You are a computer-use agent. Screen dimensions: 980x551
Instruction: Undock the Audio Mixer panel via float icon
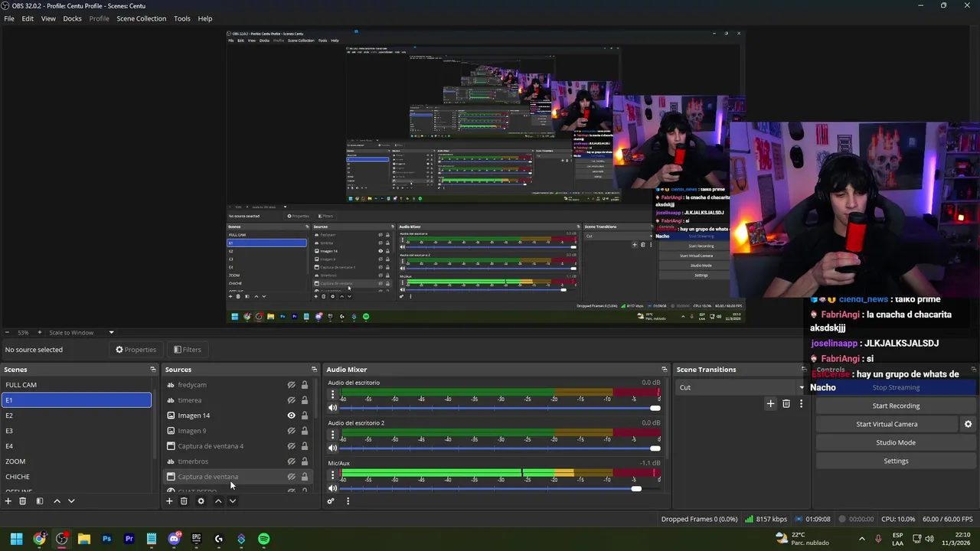click(665, 370)
